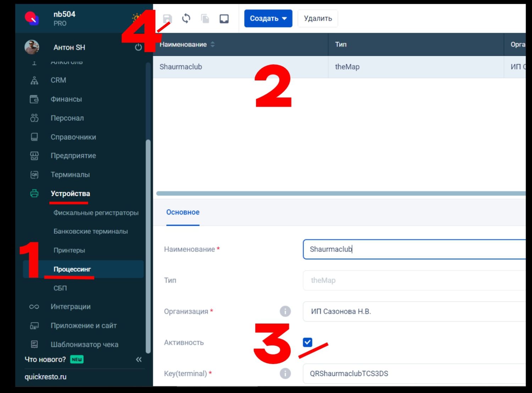Open the Организация selection field
This screenshot has width=532, height=393.
pos(414,311)
